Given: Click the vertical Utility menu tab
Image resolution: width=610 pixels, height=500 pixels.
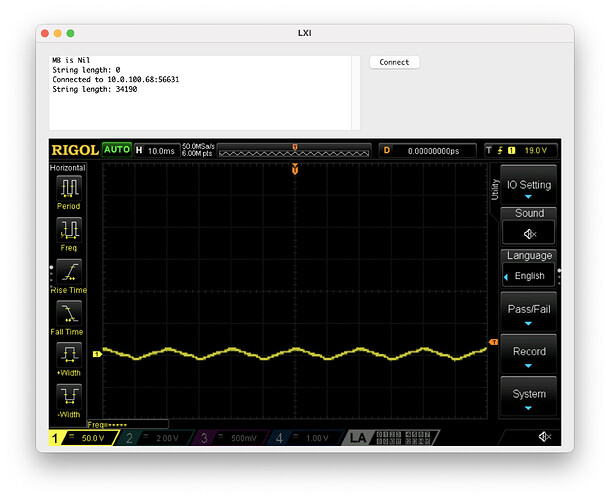Looking at the screenshot, I should (494, 190).
